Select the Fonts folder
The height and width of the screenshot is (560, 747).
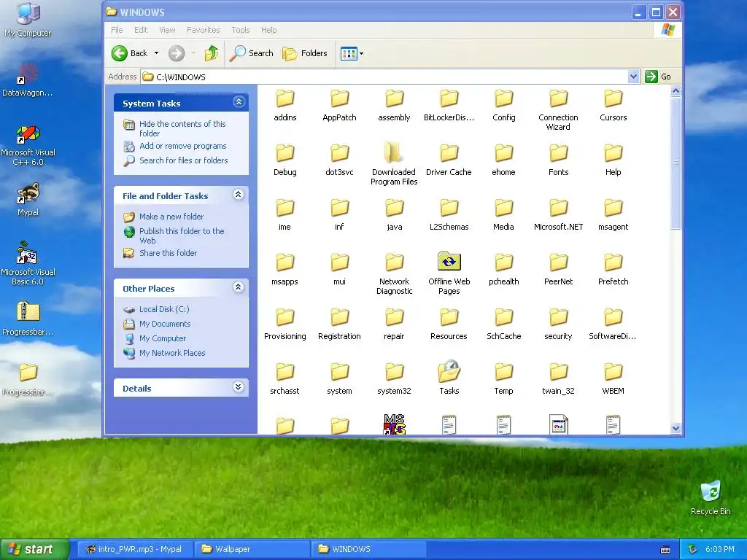coord(558,160)
